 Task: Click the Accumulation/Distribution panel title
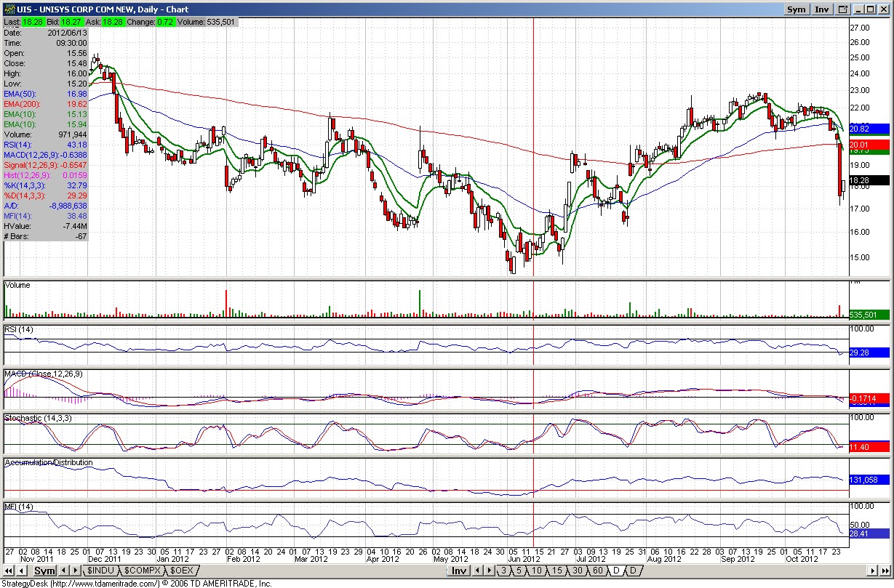(49, 462)
